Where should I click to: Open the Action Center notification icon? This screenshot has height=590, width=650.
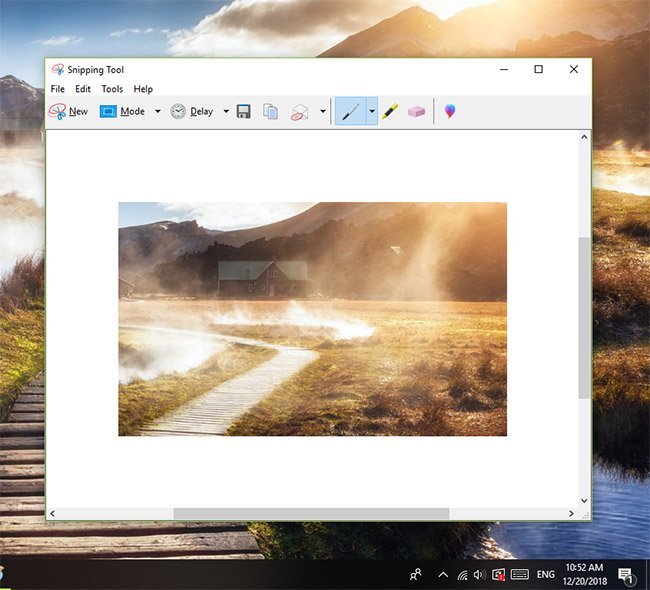pyautogui.click(x=626, y=574)
